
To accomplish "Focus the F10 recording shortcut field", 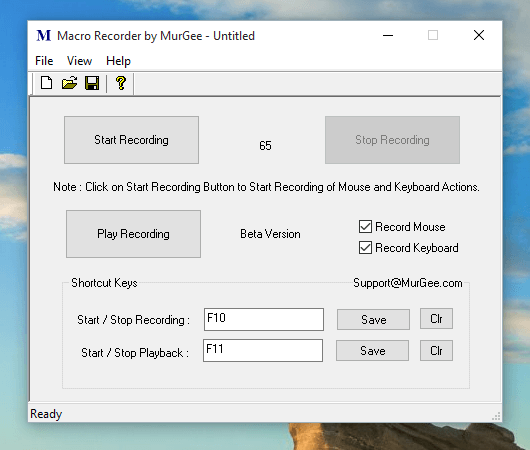I will 264,319.
